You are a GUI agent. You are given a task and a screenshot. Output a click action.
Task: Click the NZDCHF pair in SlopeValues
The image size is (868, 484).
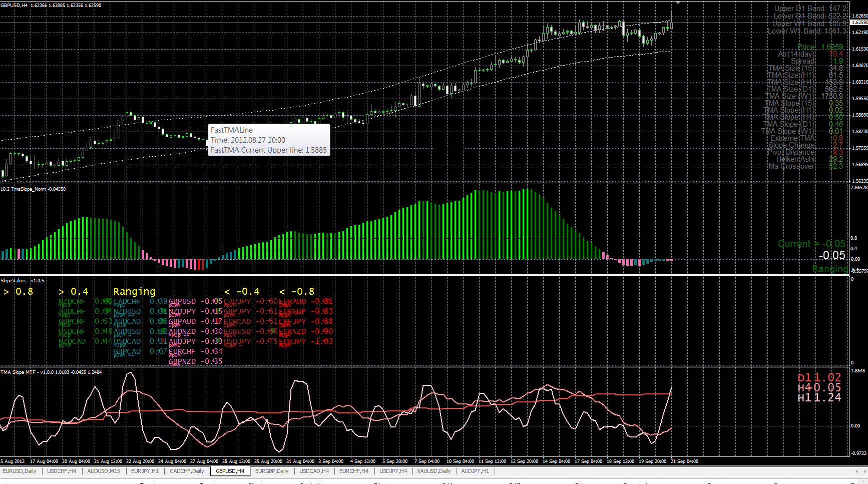[x=72, y=301]
